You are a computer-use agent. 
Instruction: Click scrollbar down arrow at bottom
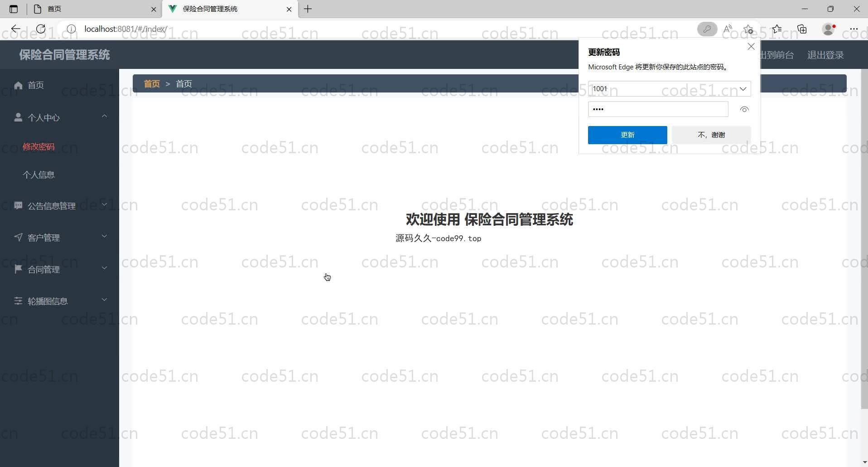[864, 462]
